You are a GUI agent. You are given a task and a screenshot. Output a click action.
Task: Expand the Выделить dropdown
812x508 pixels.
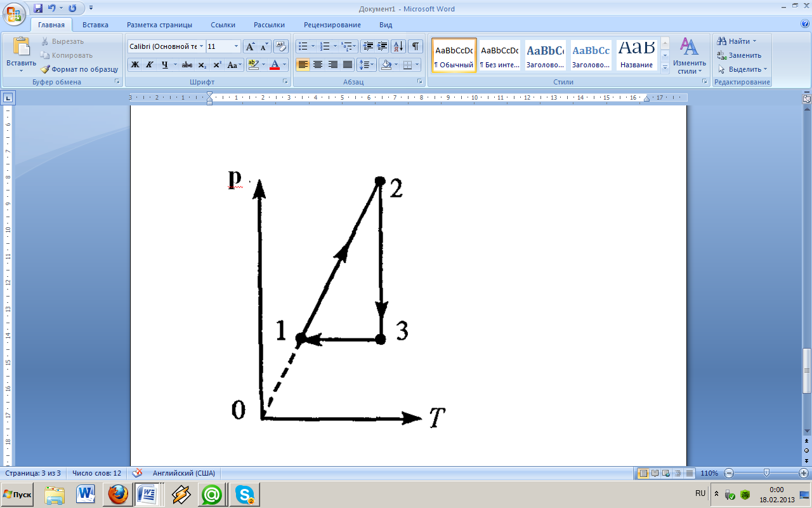(x=743, y=69)
